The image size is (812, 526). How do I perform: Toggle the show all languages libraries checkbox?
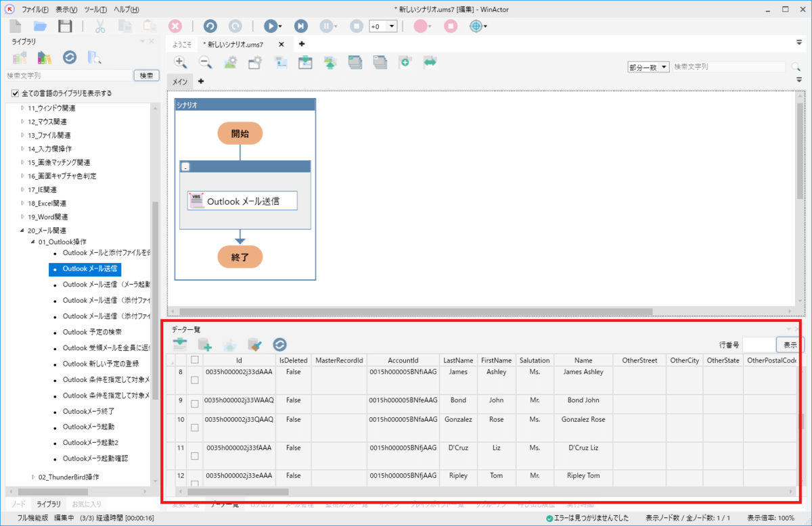[x=16, y=93]
